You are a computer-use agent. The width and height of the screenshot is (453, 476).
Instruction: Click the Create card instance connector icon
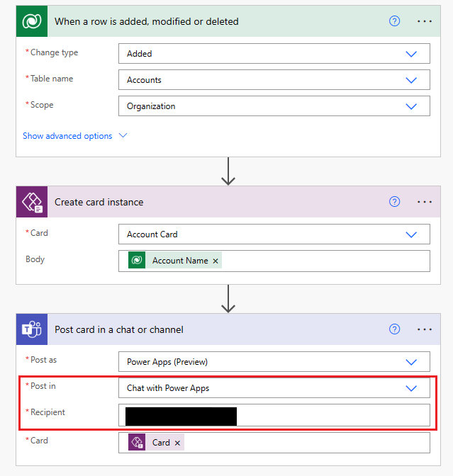coord(32,202)
